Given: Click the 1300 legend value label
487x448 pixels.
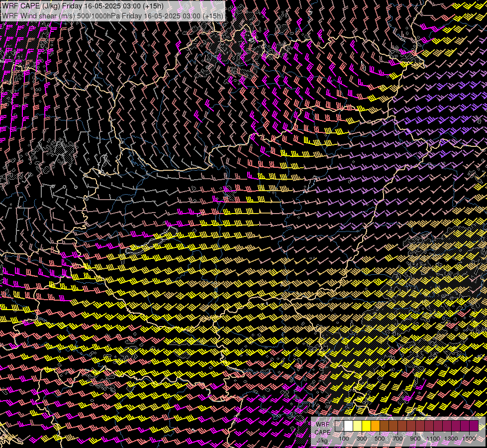Looking at the screenshot, I should pos(451,439).
